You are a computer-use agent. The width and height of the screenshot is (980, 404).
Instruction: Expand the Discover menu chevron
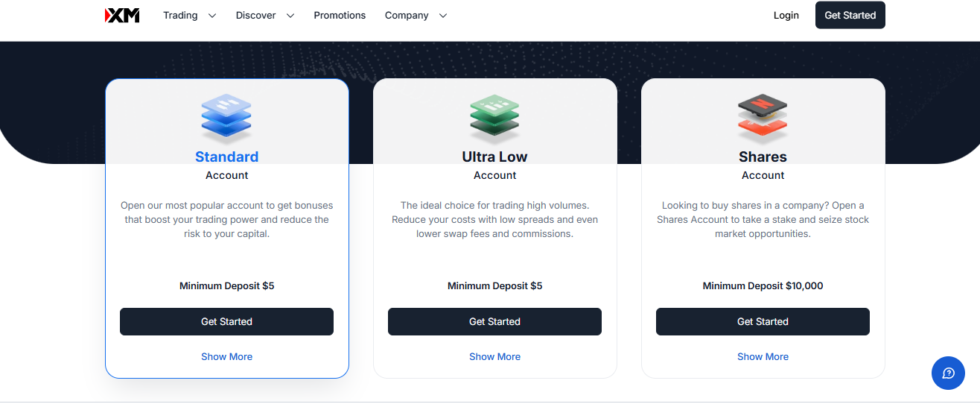[290, 16]
